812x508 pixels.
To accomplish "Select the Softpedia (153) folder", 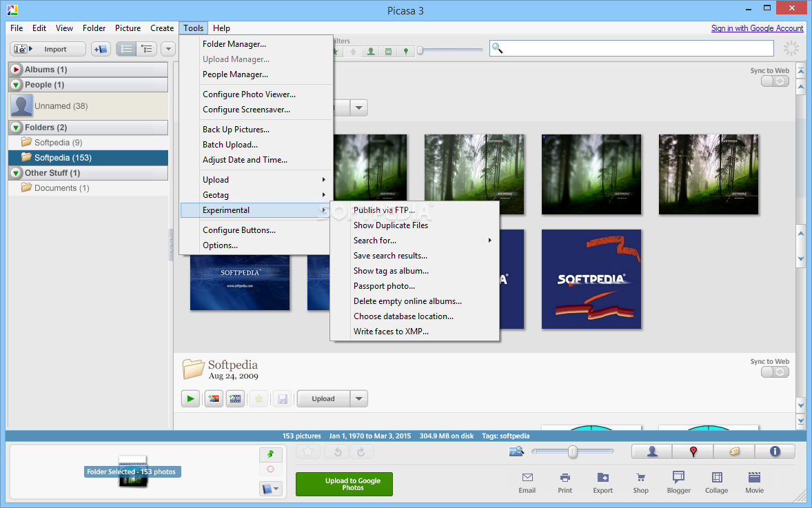I will coord(88,157).
